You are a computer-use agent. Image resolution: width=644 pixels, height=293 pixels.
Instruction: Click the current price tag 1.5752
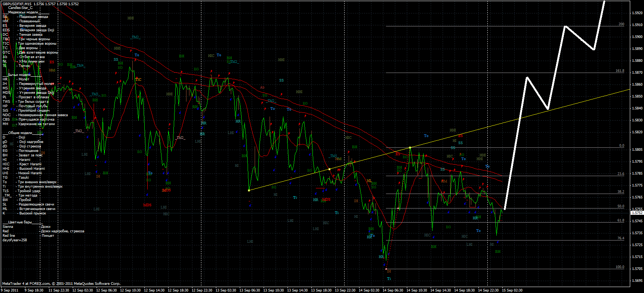(637, 213)
